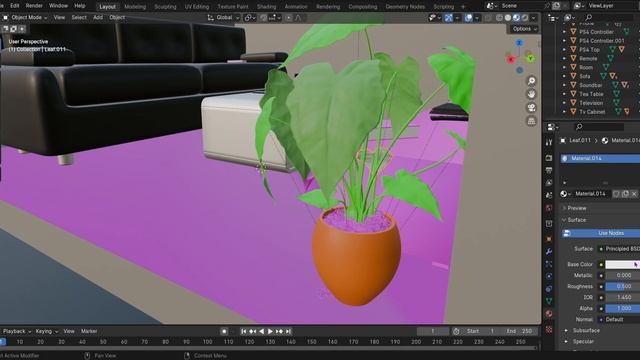Open the Render menu
640x360 pixels.
click(34, 6)
